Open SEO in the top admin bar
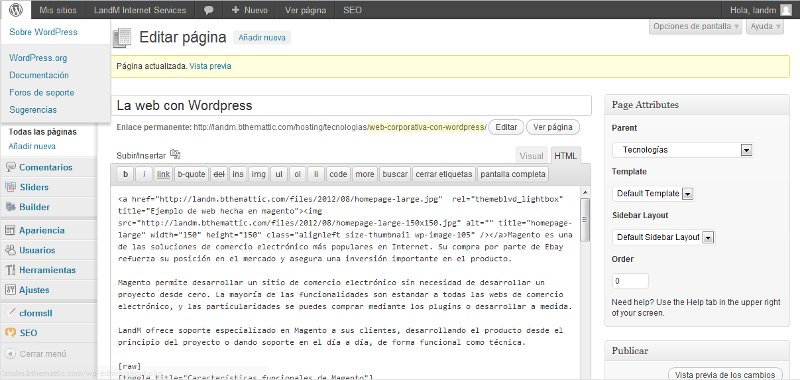 pos(353,10)
